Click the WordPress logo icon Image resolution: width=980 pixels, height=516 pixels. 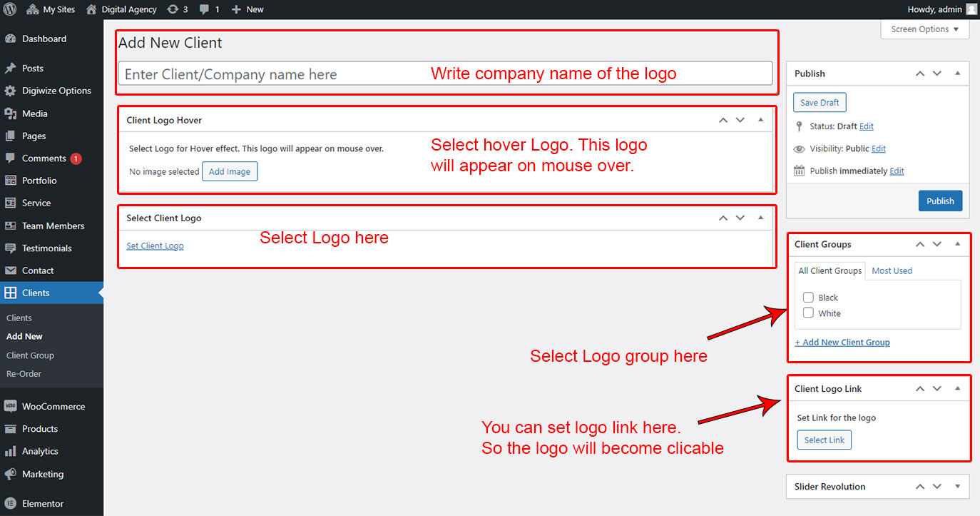tap(10, 9)
